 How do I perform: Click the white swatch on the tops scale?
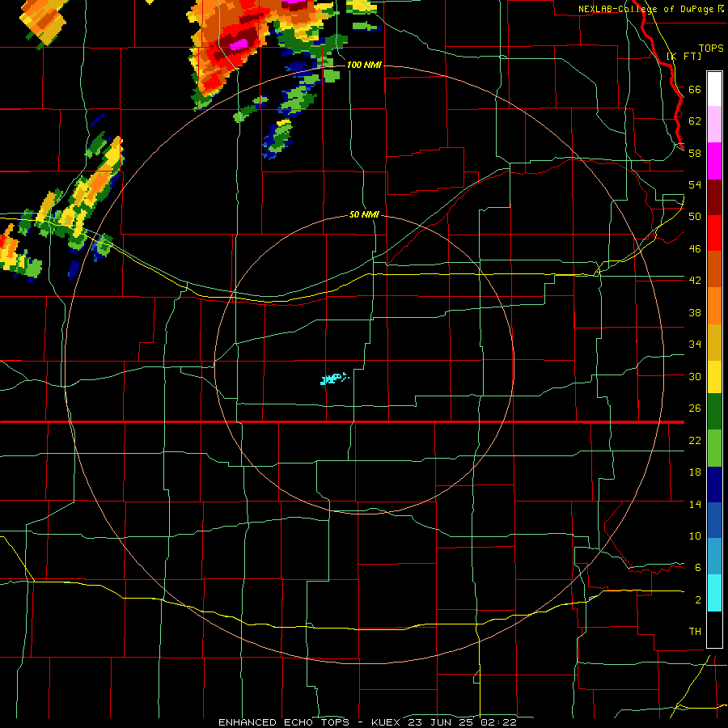[x=714, y=89]
